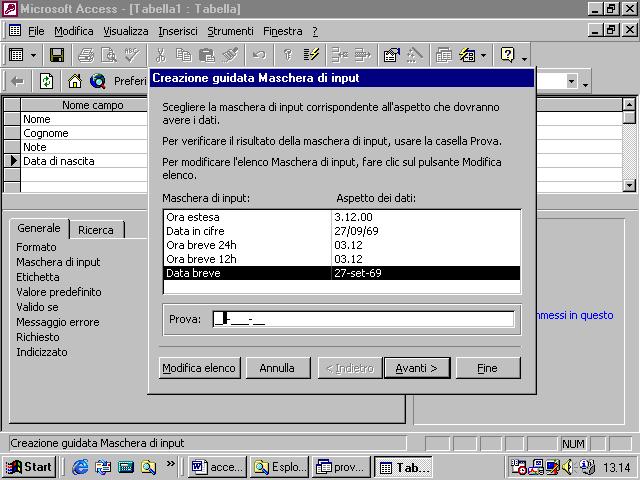Open the Visualizza menu
The image size is (640, 480).
pos(126,31)
